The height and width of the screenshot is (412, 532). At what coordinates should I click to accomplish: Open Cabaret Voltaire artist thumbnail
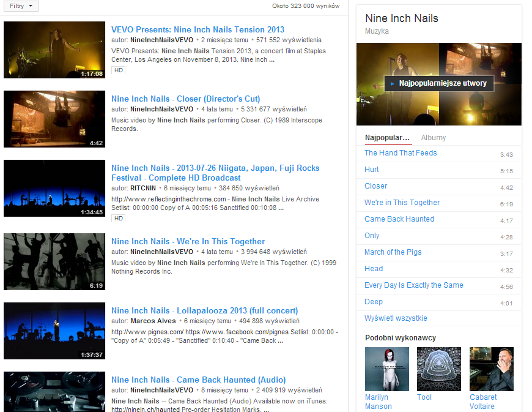pyautogui.click(x=491, y=369)
